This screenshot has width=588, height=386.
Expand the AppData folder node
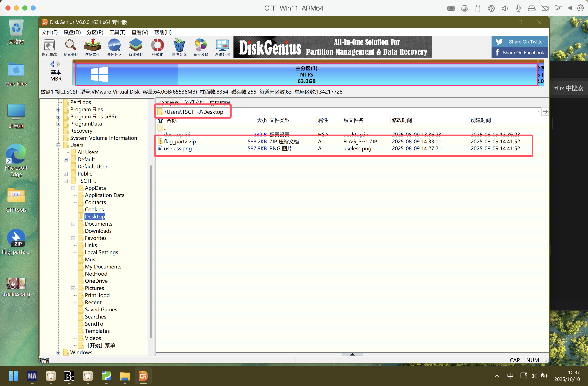[73, 188]
